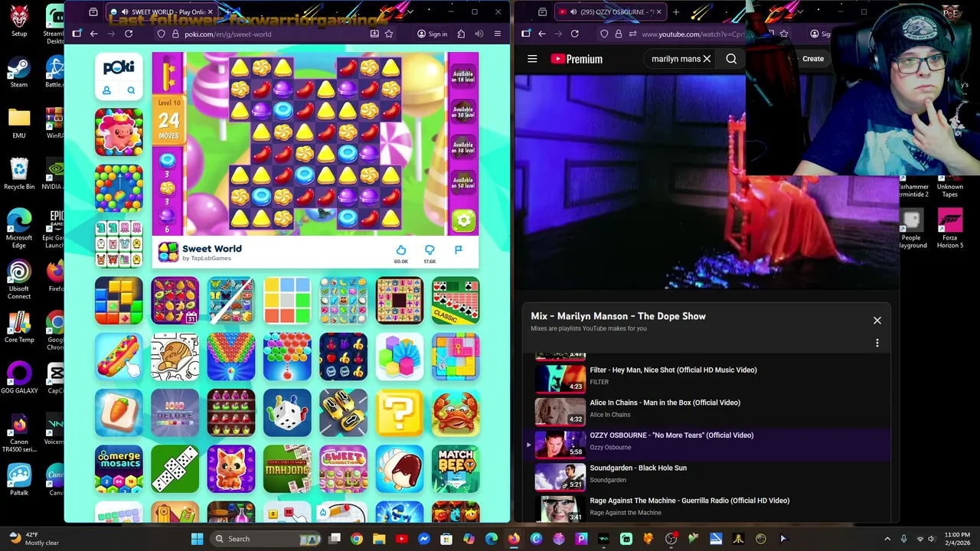Click the YouTube video player area

click(707, 182)
